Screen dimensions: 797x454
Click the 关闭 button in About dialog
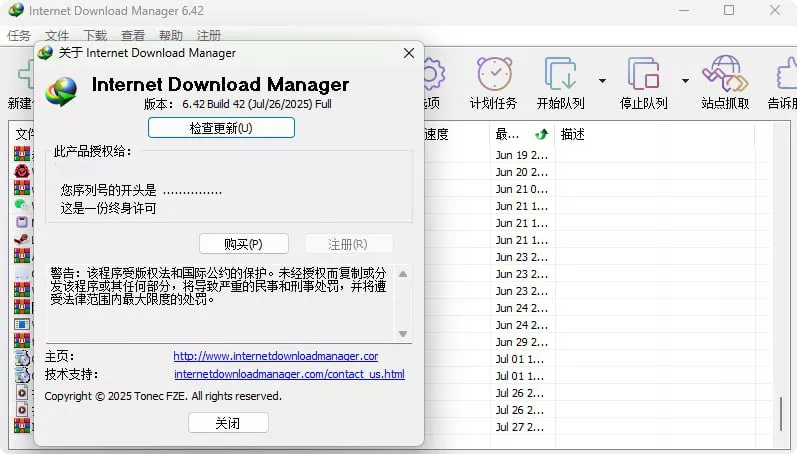point(228,423)
